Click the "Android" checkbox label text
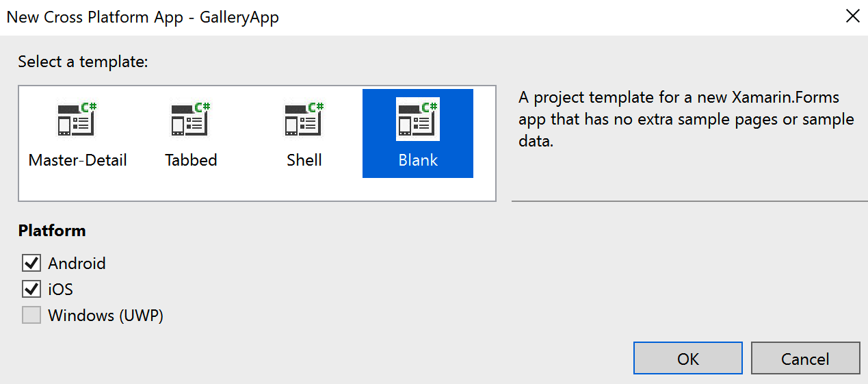The width and height of the screenshot is (868, 384). (77, 264)
